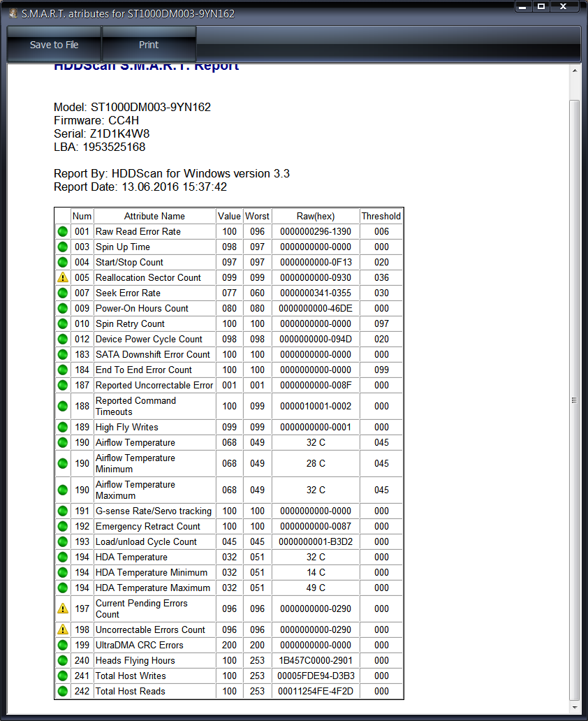
Task: Click green status icon for HDA Temperature Minimum
Action: pyautogui.click(x=63, y=572)
